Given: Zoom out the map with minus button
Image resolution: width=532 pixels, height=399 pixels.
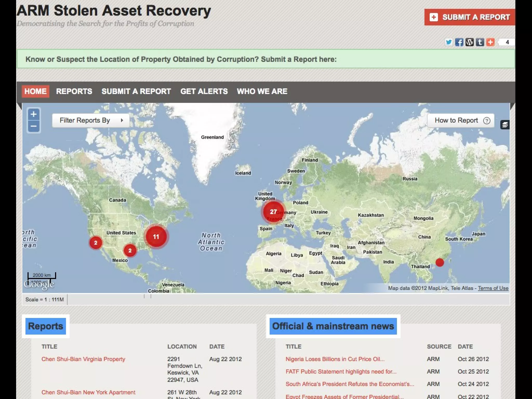Looking at the screenshot, I should (x=34, y=127).
